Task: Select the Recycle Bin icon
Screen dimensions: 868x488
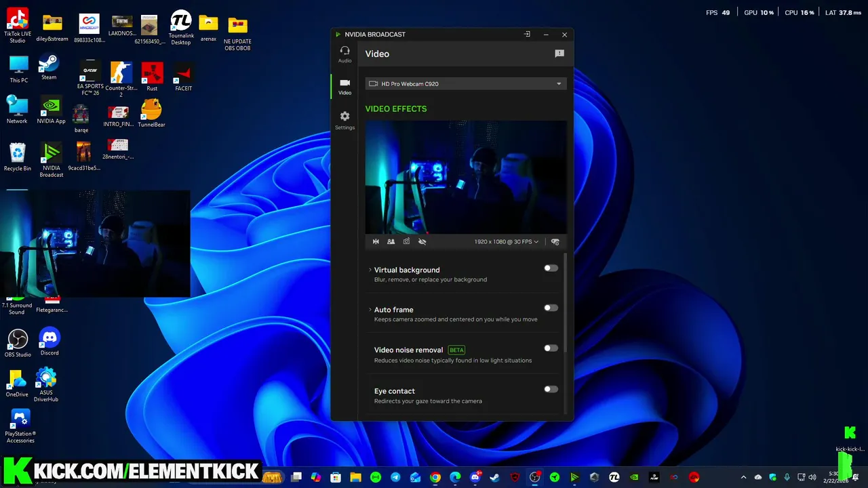Action: 18,157
